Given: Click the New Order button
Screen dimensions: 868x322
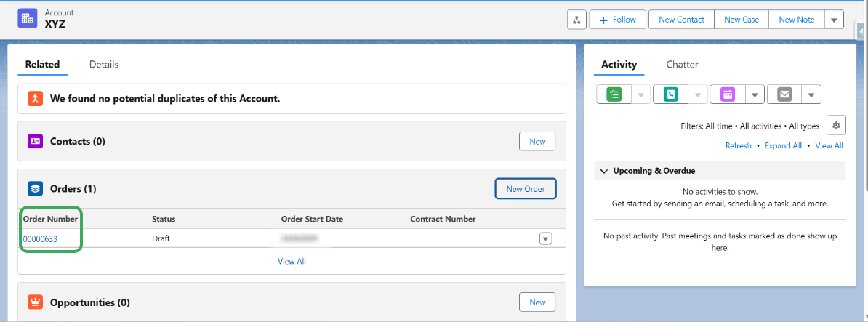Looking at the screenshot, I should point(526,189).
